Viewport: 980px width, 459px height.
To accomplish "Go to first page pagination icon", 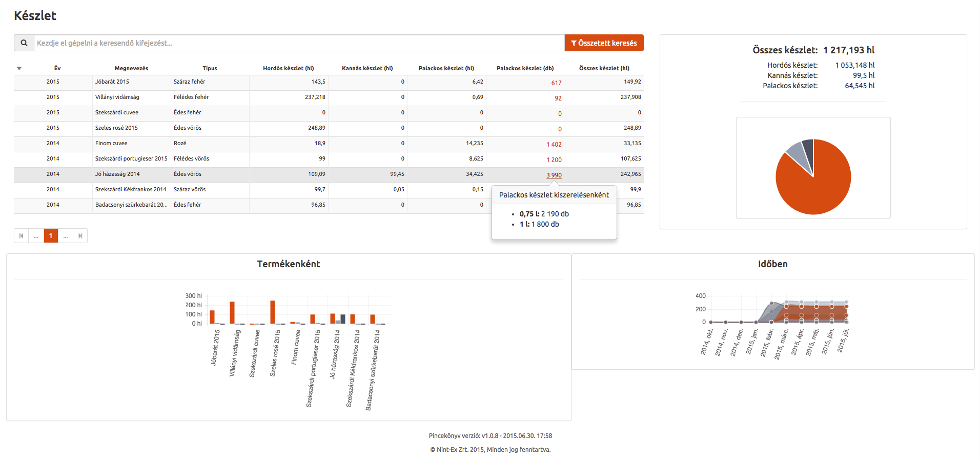I will [x=21, y=236].
